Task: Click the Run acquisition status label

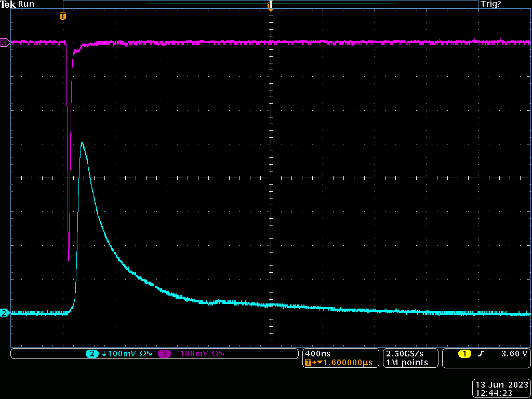Action: [x=26, y=4]
